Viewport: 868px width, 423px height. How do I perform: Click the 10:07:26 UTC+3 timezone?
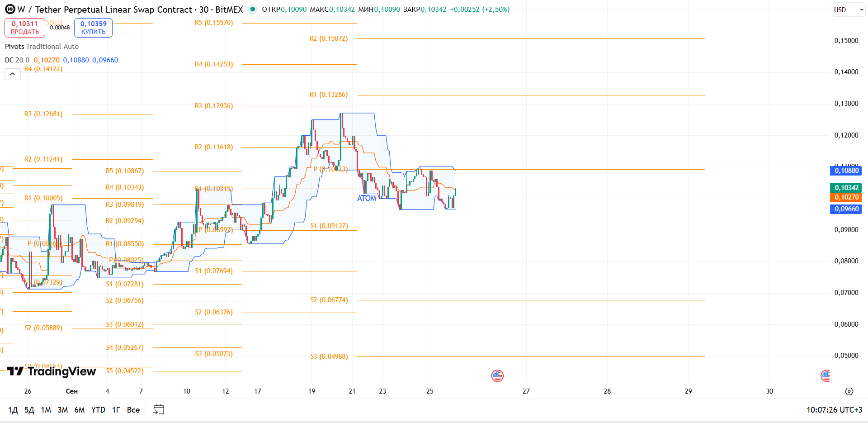pos(835,410)
